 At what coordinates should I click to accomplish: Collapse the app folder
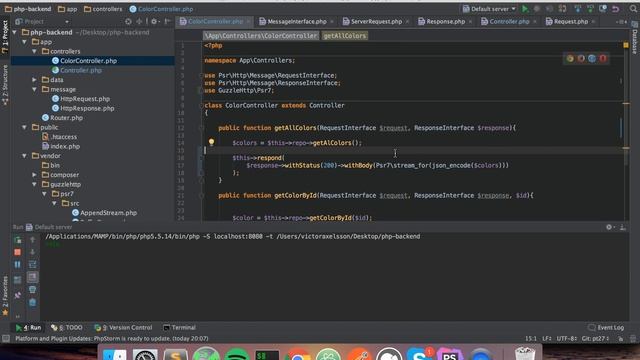pos(24,42)
